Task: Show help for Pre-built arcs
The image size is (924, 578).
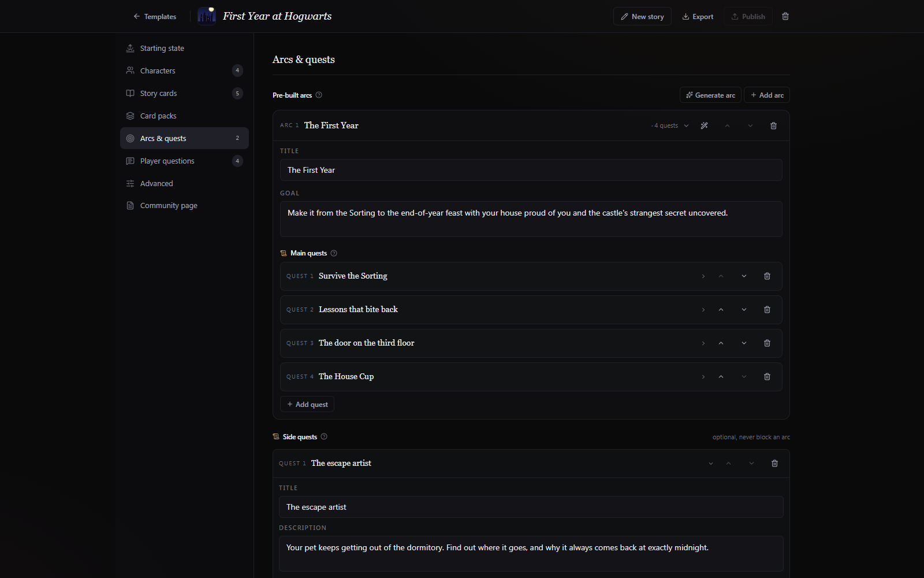Action: pyautogui.click(x=319, y=95)
